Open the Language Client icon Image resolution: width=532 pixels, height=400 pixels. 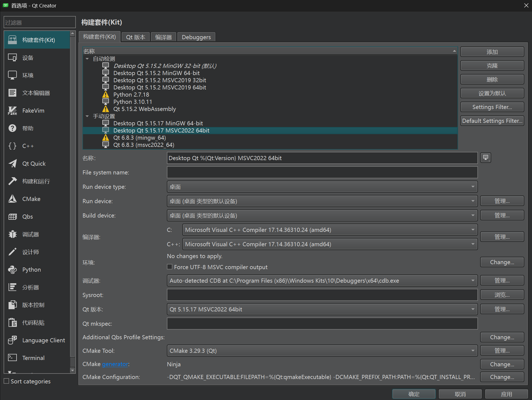(12, 340)
